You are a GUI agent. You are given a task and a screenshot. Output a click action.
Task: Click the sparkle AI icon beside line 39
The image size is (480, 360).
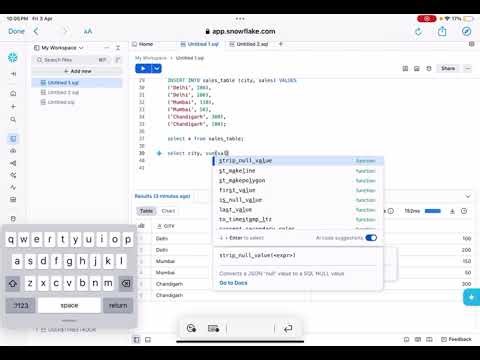(159, 153)
